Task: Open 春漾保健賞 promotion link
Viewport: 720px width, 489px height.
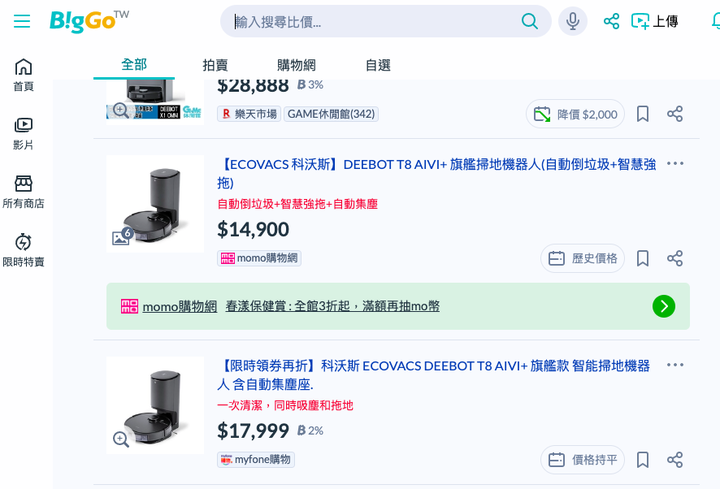Action: pos(332,306)
